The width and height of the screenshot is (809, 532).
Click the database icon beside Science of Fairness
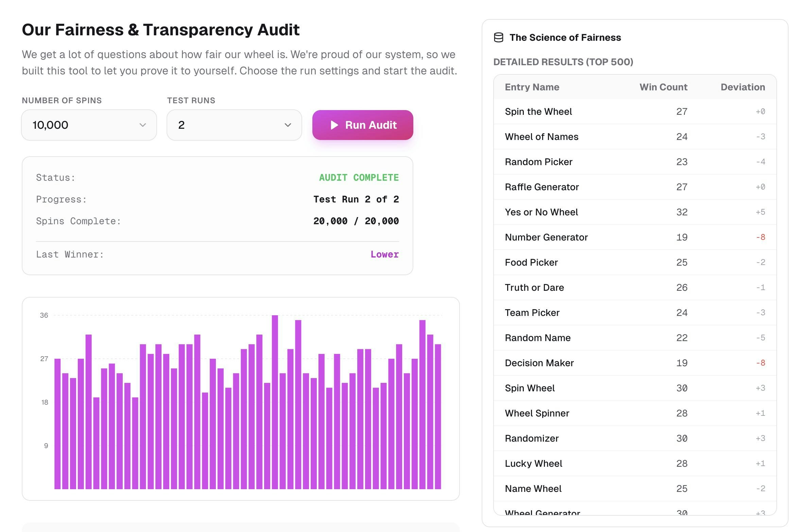(x=498, y=37)
